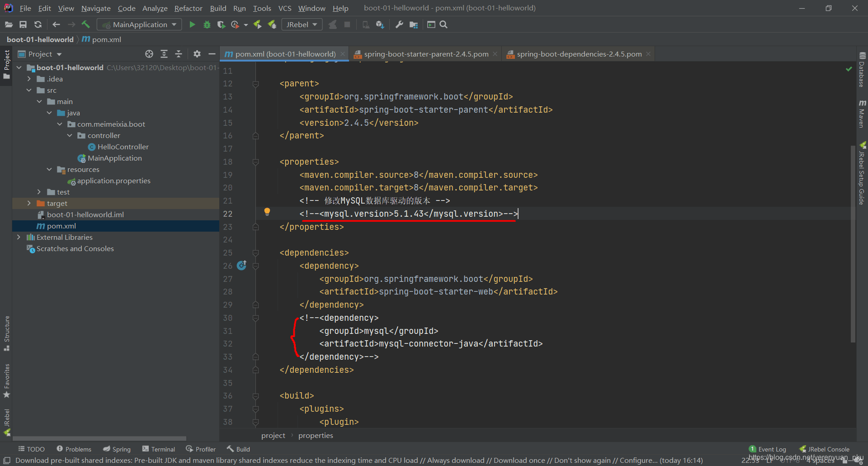Image resolution: width=868 pixels, height=466 pixels.
Task: Click the properties breadcrumb
Action: (x=316, y=435)
